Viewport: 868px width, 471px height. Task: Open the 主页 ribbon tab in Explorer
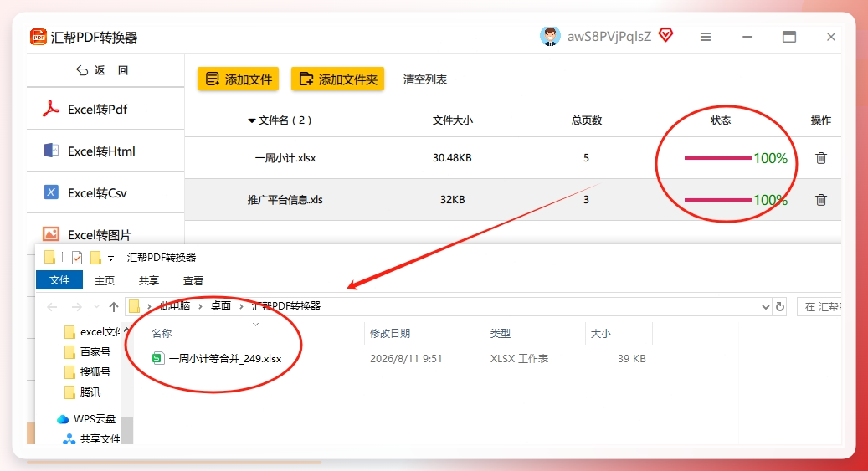tap(104, 280)
